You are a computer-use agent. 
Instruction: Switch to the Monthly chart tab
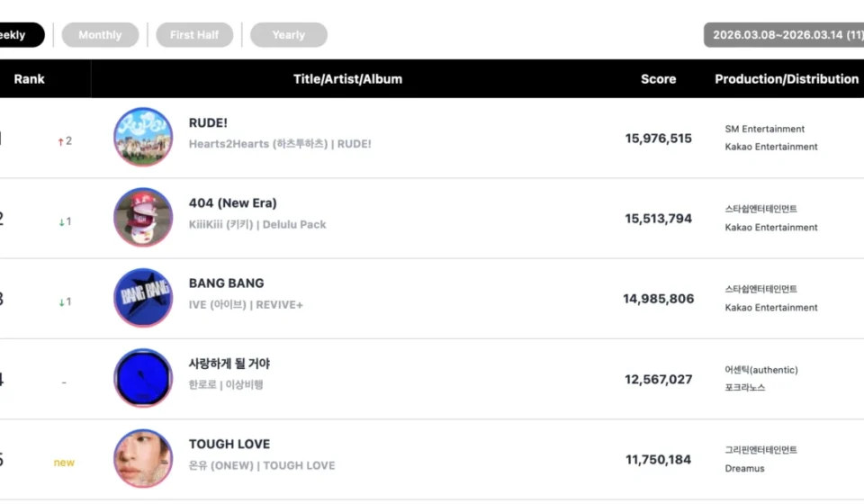(x=100, y=35)
